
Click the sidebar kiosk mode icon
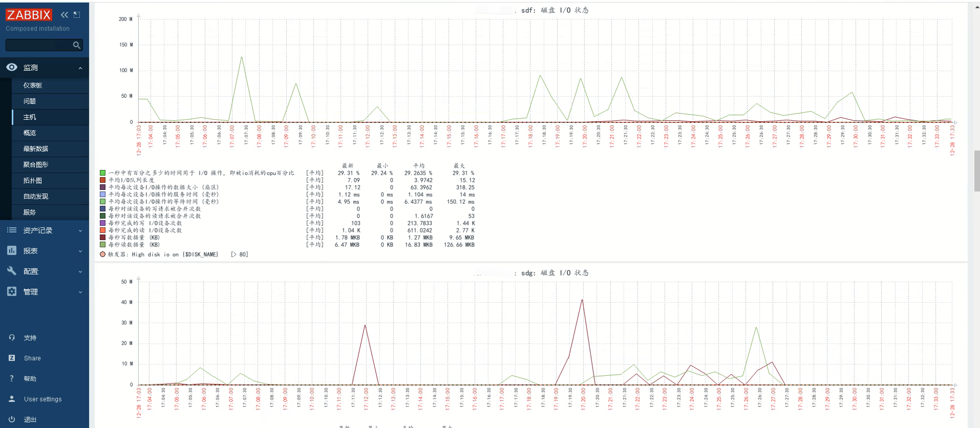click(x=77, y=14)
